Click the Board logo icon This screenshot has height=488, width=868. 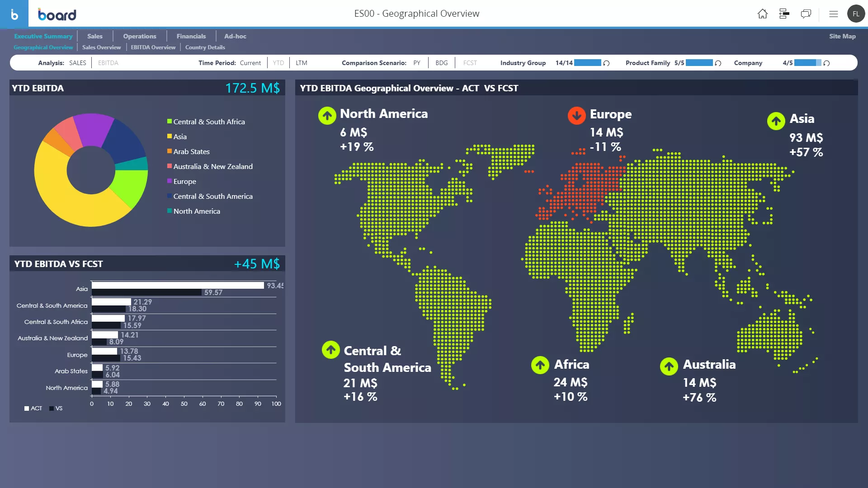(x=14, y=14)
